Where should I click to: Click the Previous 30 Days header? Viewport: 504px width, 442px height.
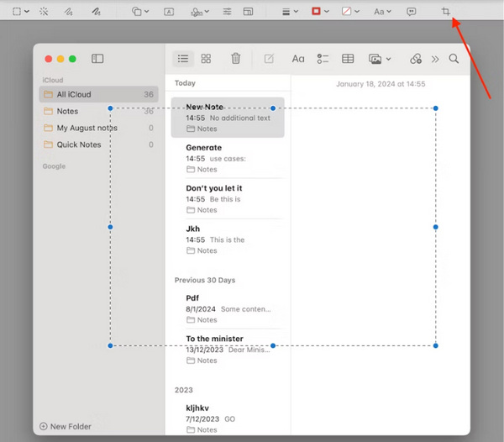coord(205,280)
